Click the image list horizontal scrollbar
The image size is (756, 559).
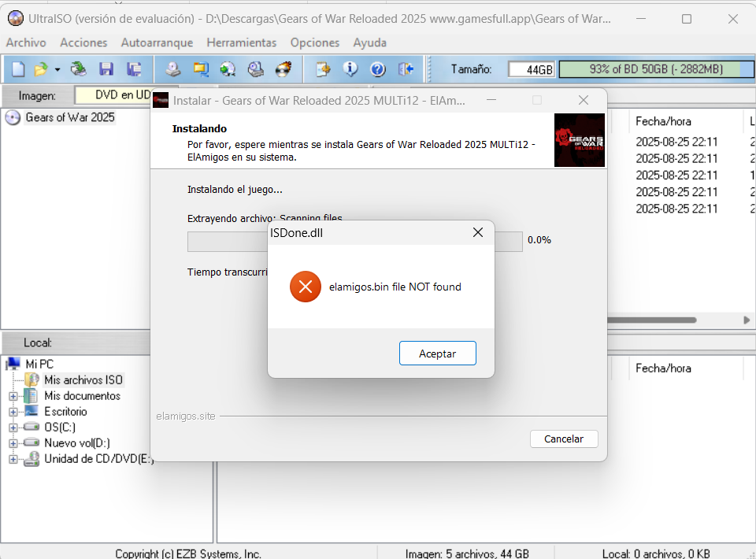(652, 320)
